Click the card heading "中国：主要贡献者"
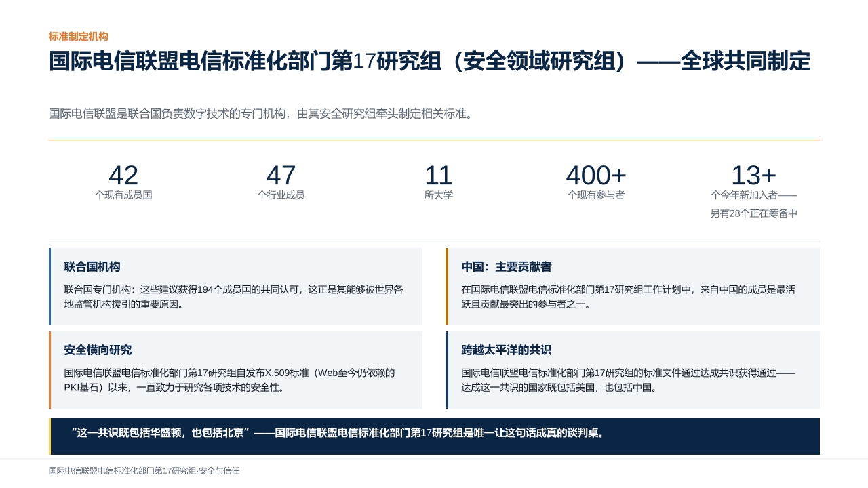This screenshot has width=868, height=488. (x=507, y=267)
